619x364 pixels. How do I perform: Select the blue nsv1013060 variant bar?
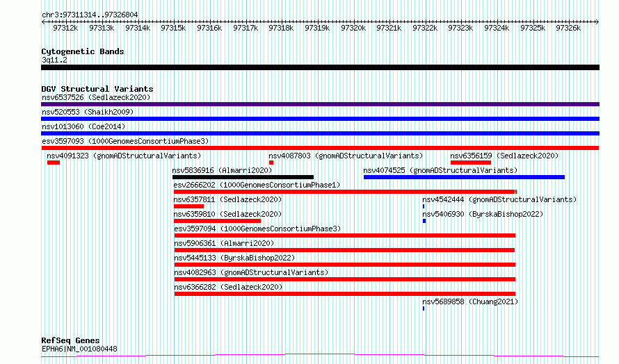click(x=320, y=133)
